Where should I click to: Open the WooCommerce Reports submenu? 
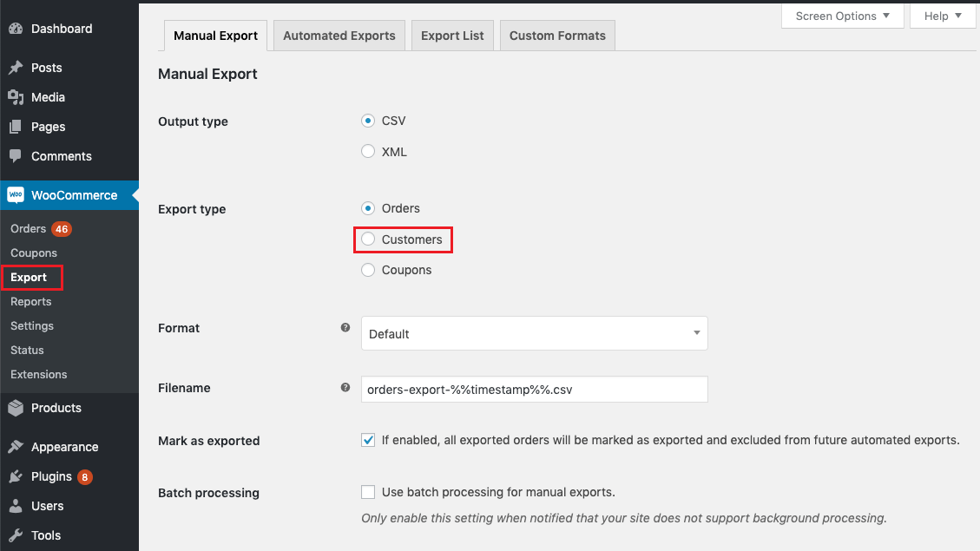(30, 302)
